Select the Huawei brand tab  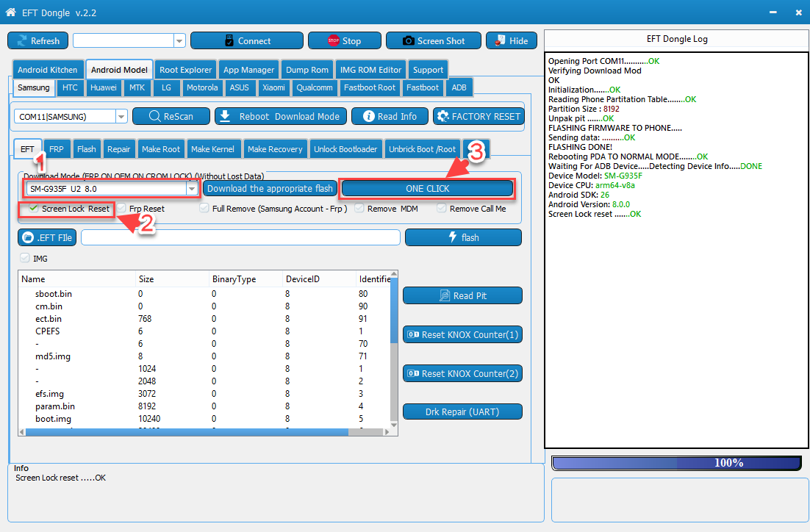104,87
